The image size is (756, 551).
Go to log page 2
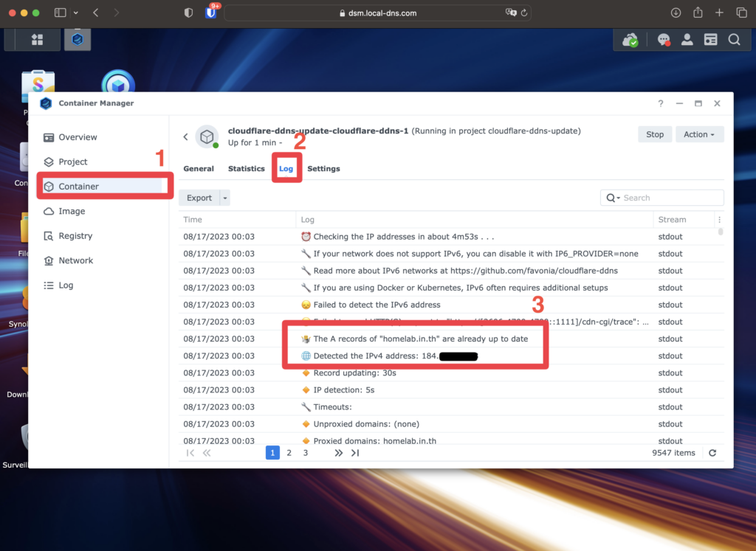point(289,453)
